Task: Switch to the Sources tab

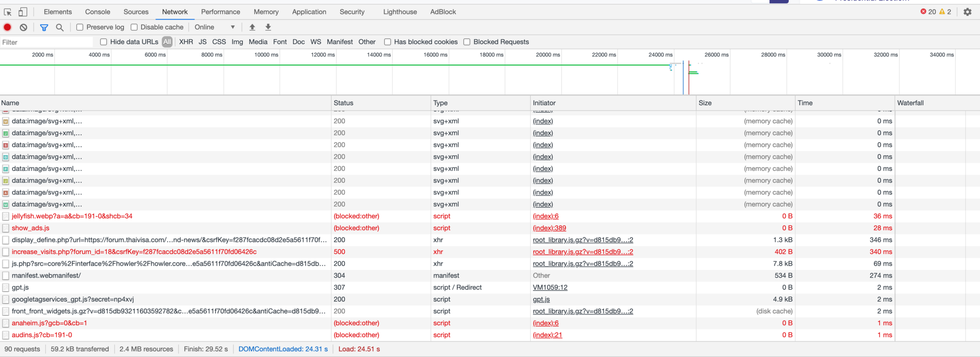Action: 136,12
